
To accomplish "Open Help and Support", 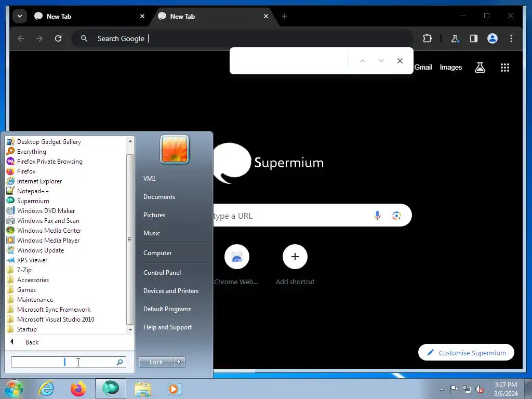I will pos(167,327).
